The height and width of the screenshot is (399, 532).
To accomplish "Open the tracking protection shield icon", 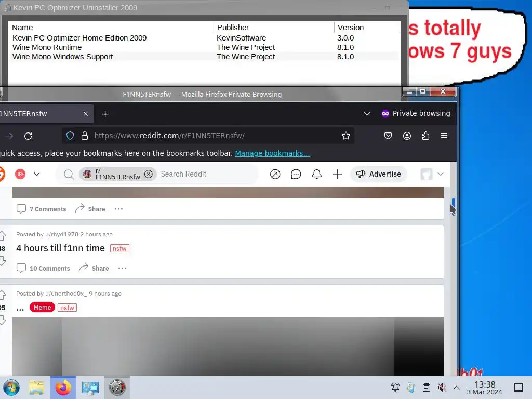I will coord(70,136).
